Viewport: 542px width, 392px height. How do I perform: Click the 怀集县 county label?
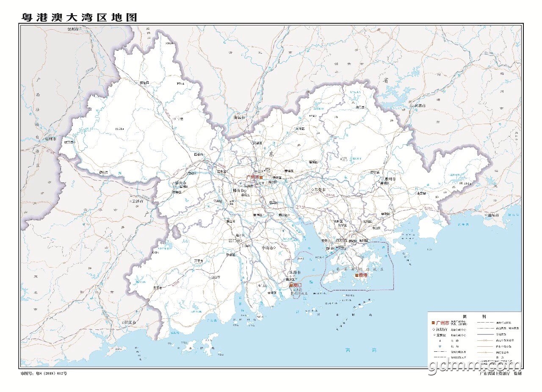[x=145, y=83]
